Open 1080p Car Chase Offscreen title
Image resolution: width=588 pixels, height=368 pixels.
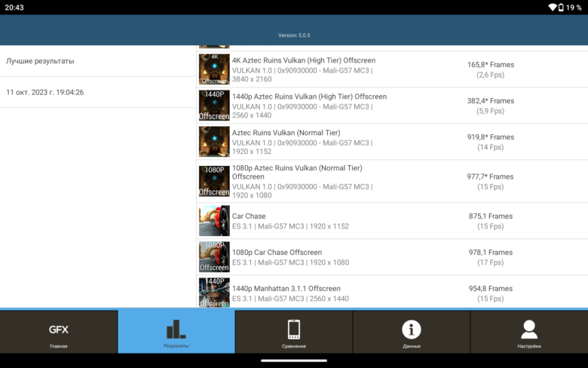tap(277, 253)
